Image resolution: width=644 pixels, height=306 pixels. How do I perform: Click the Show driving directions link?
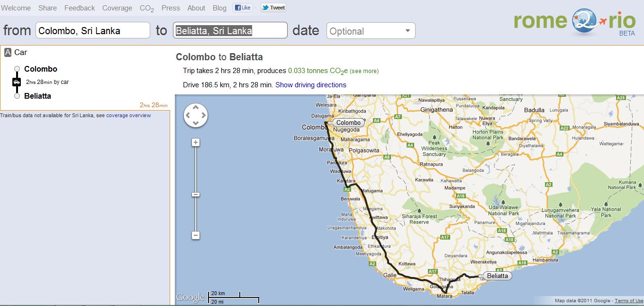pos(311,84)
